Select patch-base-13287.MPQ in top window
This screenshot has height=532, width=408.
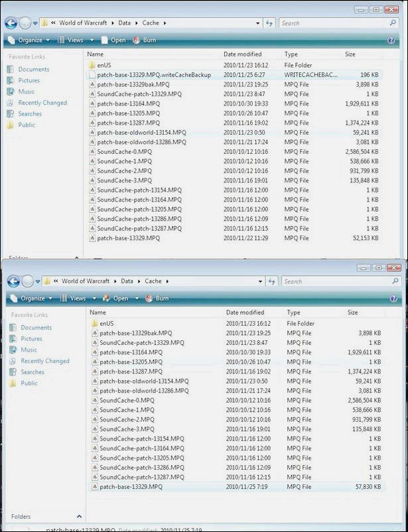coord(234,123)
